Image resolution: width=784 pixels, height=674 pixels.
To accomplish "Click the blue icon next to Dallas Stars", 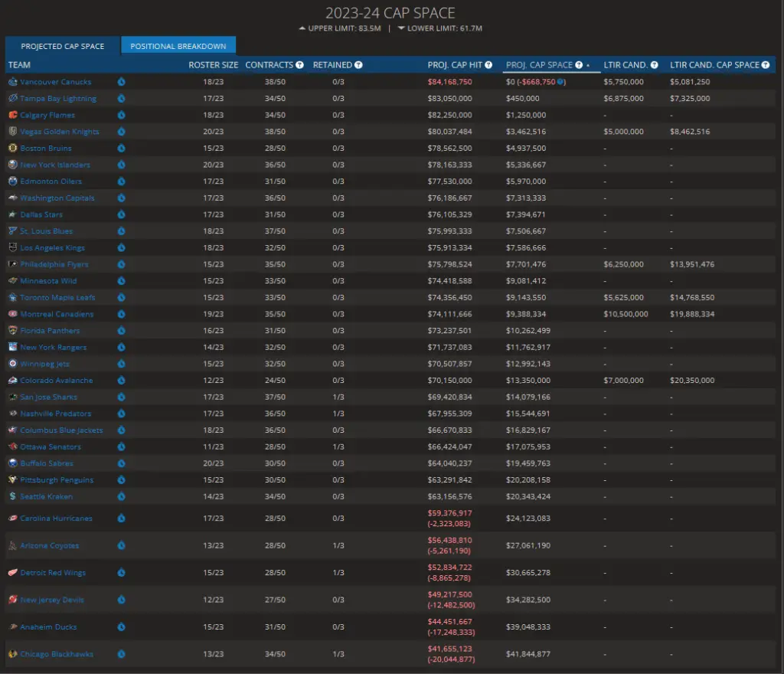I will pyautogui.click(x=121, y=214).
